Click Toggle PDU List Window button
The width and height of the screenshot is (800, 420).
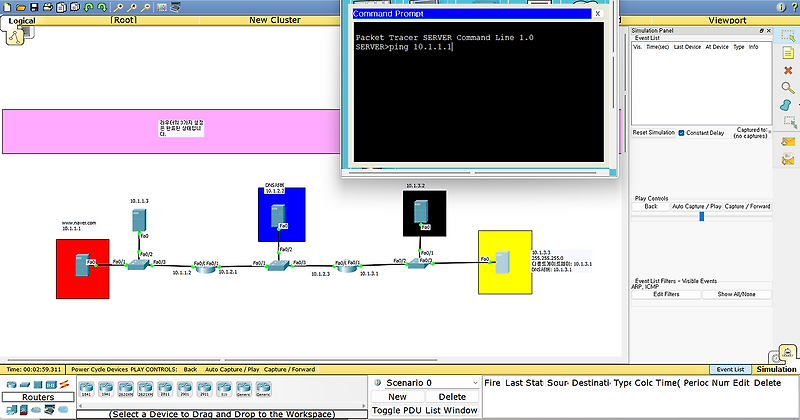pos(425,410)
